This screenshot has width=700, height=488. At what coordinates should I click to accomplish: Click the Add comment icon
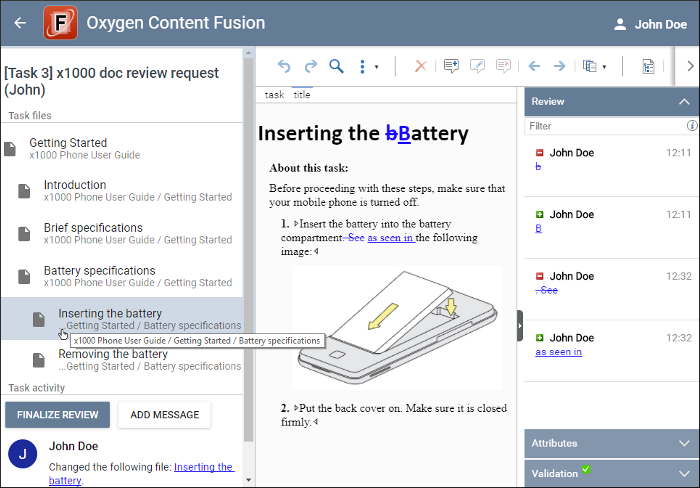(x=451, y=67)
